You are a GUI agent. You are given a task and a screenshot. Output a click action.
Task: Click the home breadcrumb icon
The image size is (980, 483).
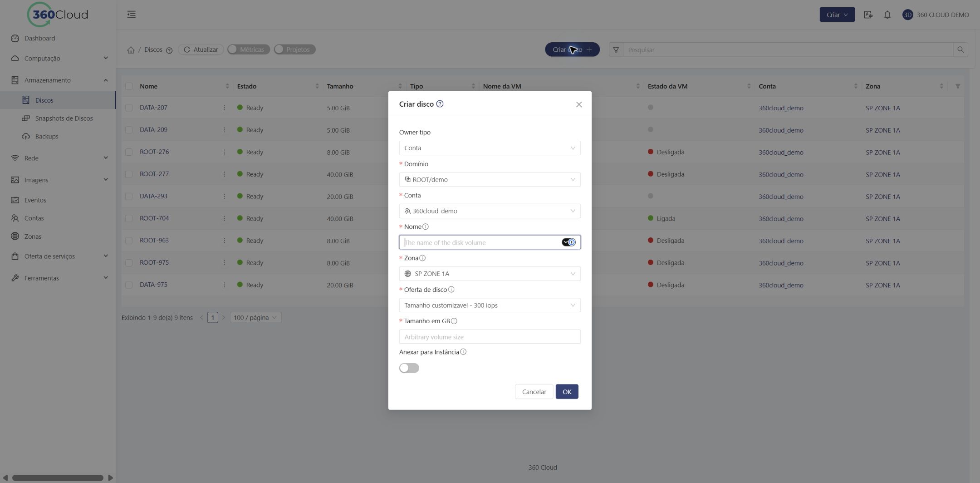(131, 50)
